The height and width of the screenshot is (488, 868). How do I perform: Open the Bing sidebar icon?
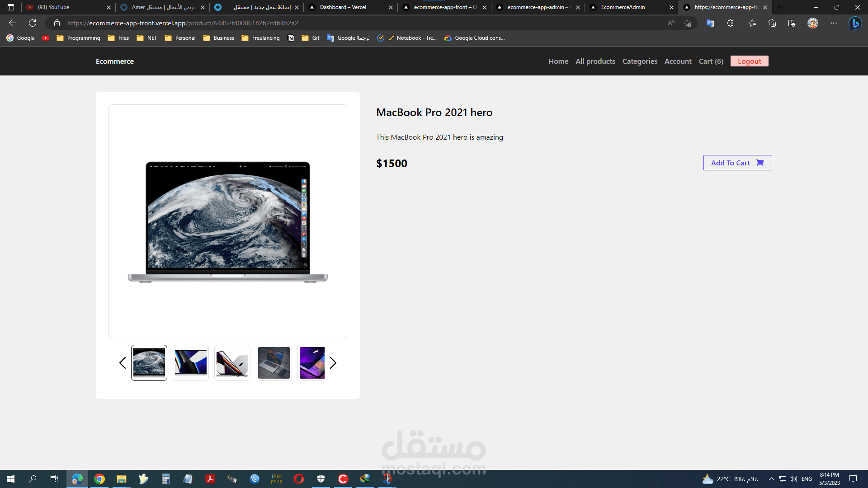tap(855, 23)
